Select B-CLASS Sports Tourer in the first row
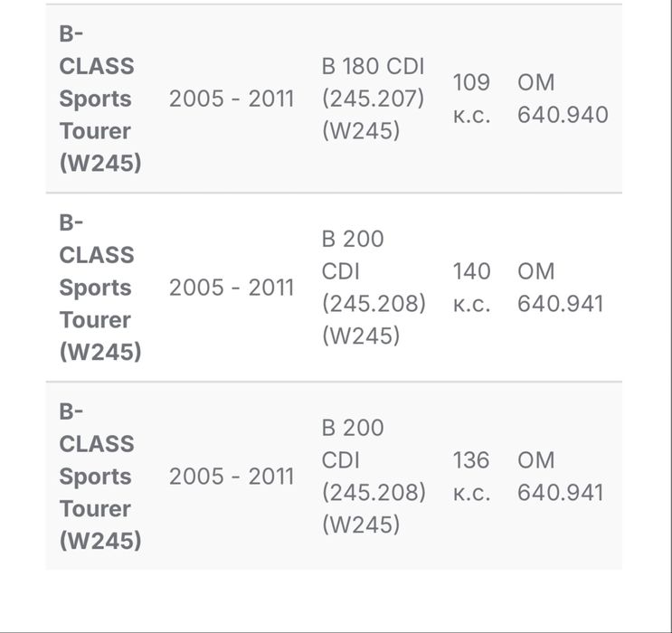The width and height of the screenshot is (672, 633). [99, 99]
